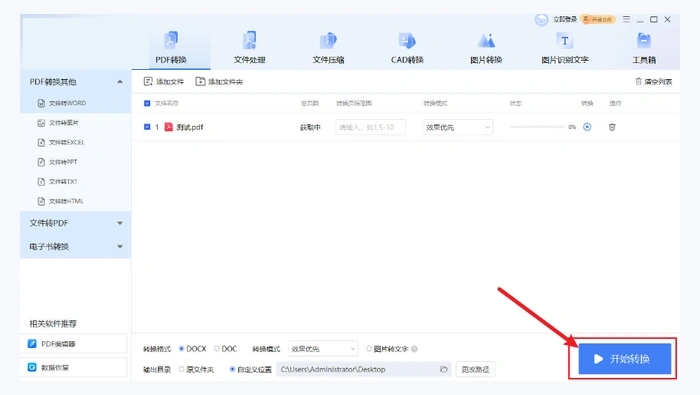Click the 添加文件夹 add folder button
The image size is (700, 395).
pos(219,82)
